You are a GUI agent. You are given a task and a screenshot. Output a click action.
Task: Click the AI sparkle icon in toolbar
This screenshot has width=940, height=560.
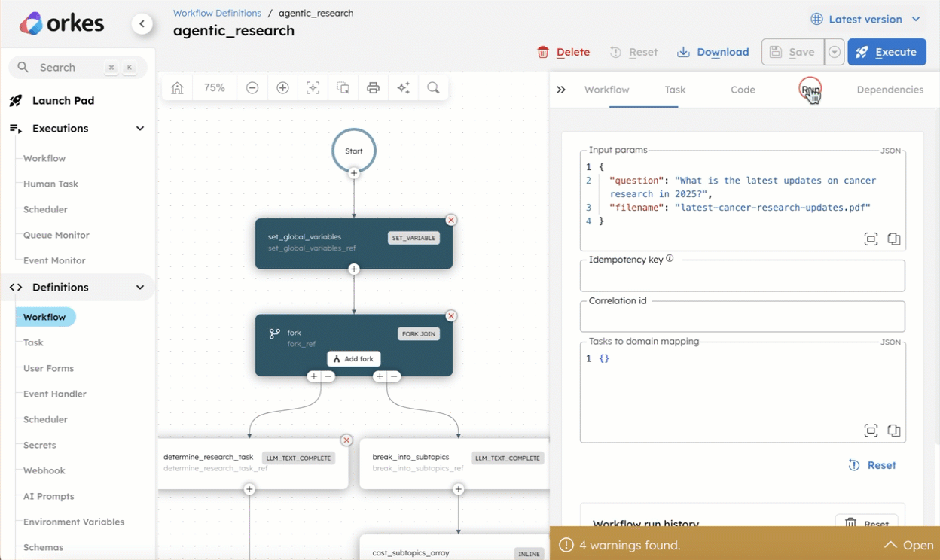pyautogui.click(x=403, y=88)
